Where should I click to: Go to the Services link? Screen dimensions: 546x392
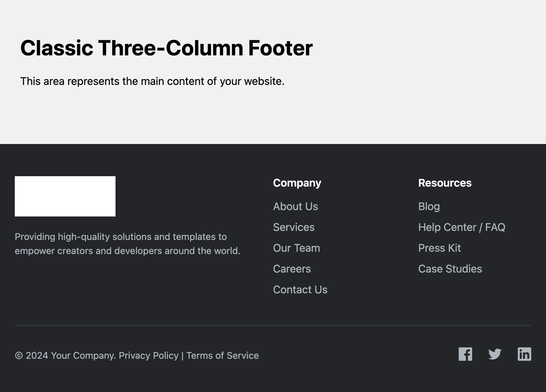point(294,227)
